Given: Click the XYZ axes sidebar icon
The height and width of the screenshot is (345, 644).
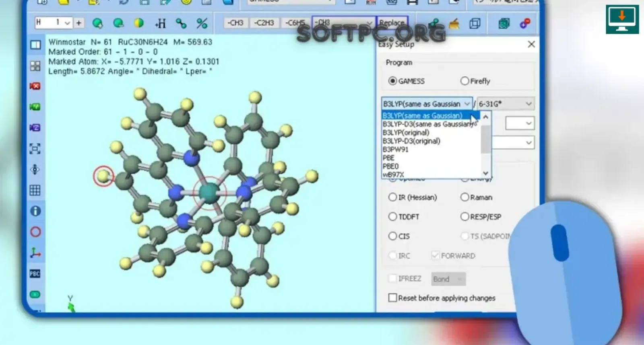Looking at the screenshot, I should (35, 253).
